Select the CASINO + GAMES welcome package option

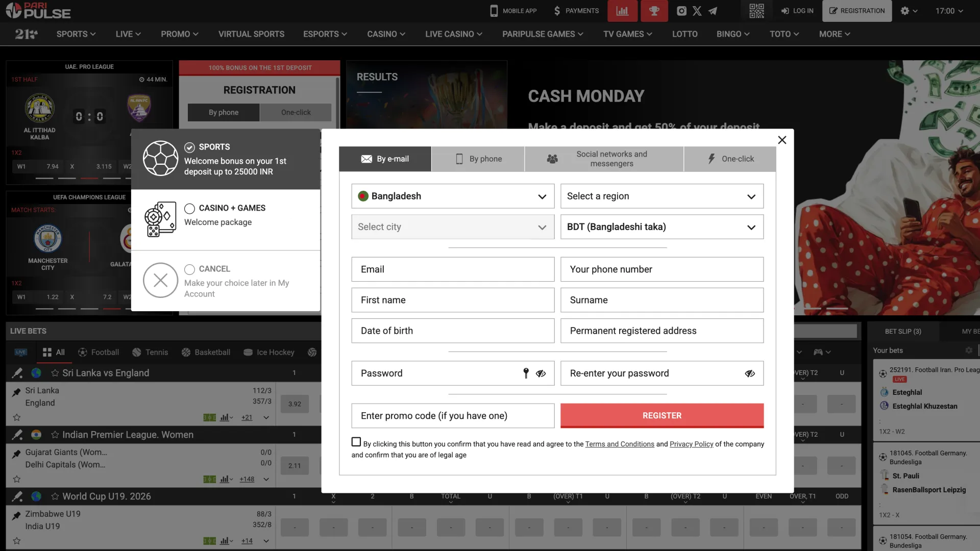tap(189, 208)
